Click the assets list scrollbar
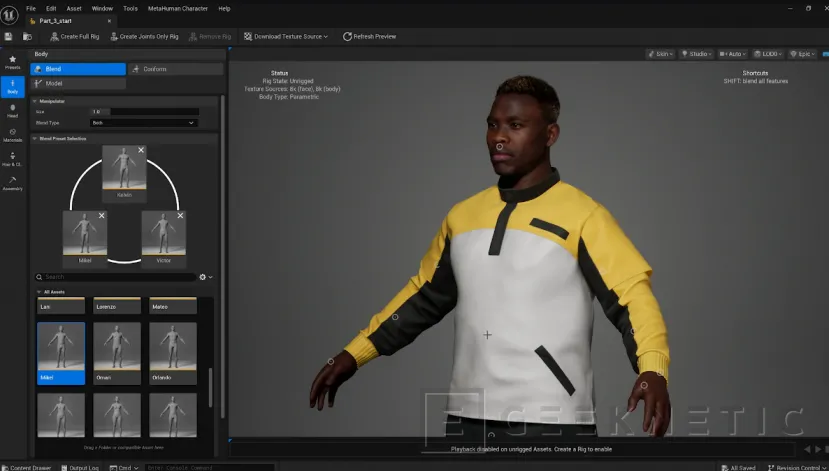 [x=210, y=387]
